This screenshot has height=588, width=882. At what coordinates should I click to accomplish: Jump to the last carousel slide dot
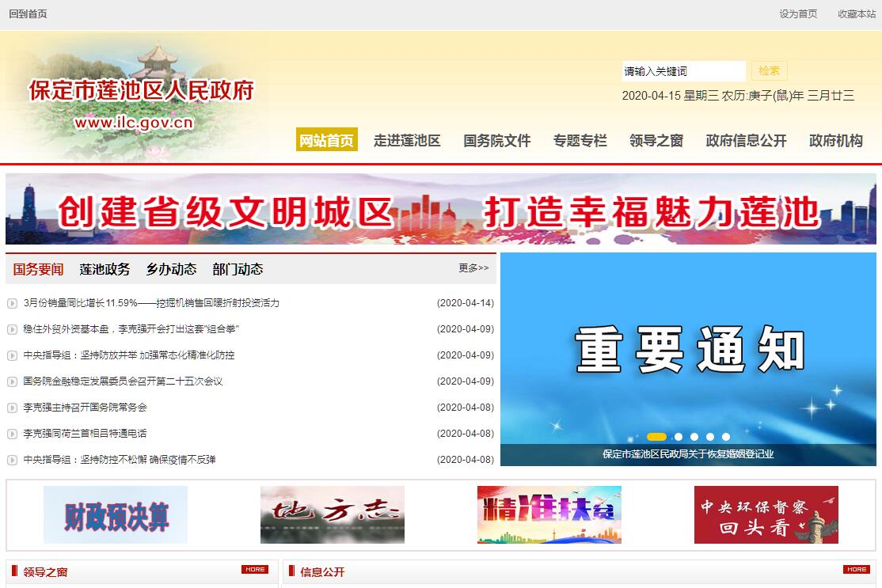click(x=726, y=437)
